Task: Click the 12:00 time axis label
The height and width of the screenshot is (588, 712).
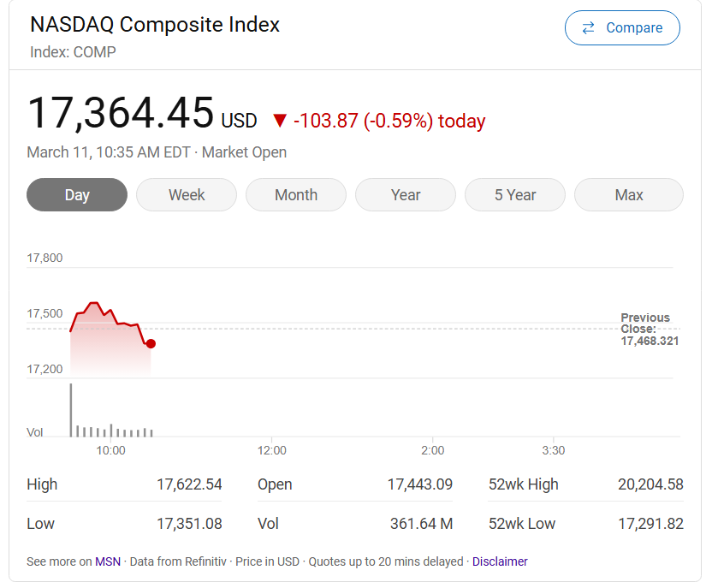Action: tap(272, 450)
